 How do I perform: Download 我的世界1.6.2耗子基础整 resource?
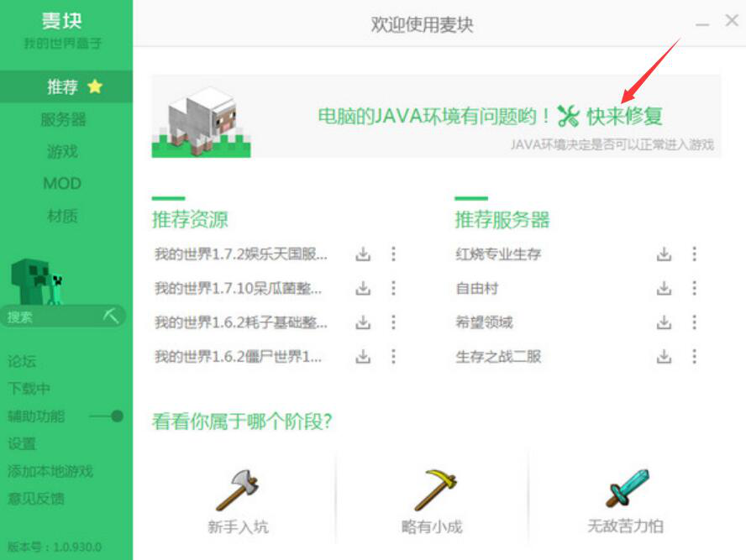click(363, 322)
